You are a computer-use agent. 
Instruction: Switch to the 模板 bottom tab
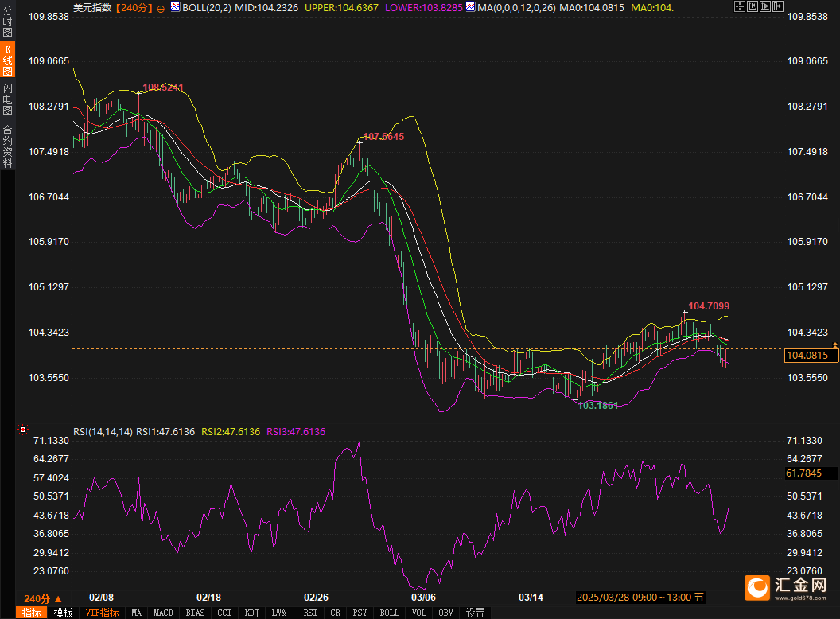tap(63, 613)
